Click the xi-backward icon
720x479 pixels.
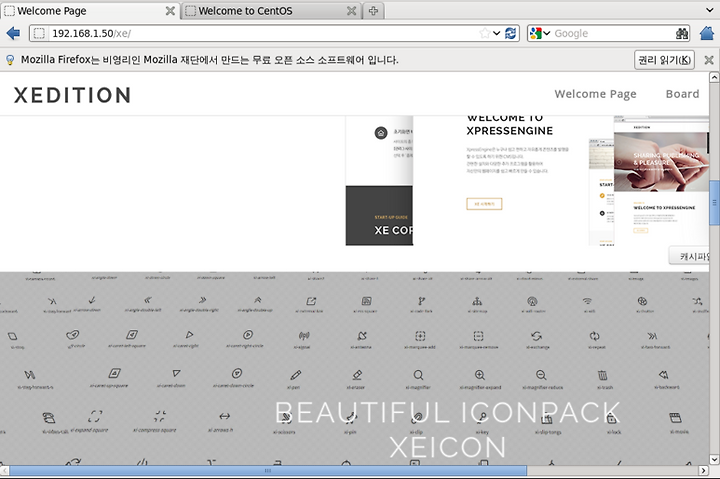coord(664,375)
